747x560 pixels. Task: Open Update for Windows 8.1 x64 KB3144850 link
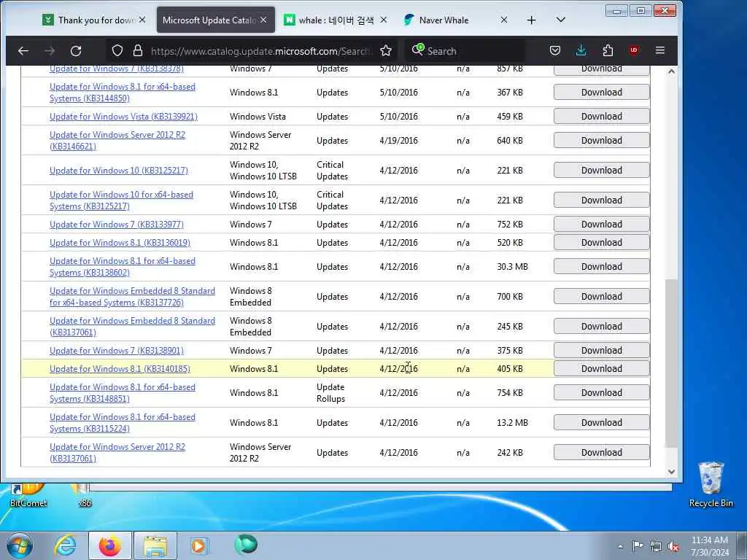[x=123, y=93]
